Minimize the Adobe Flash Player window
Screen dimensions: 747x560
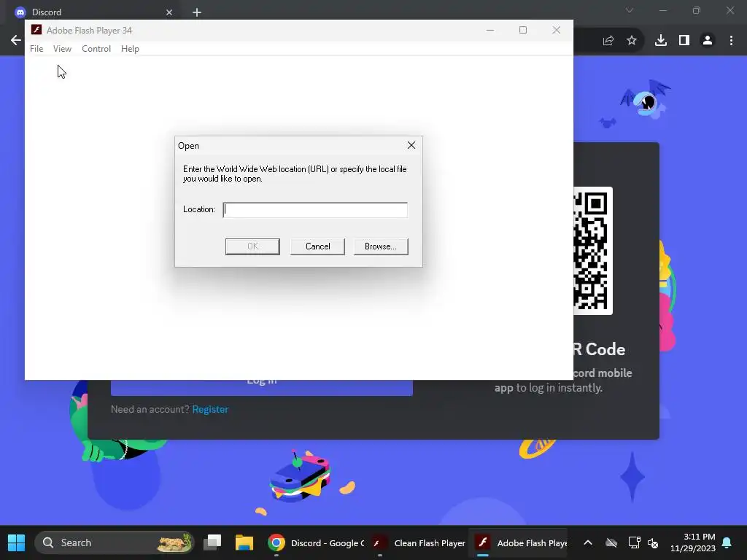click(x=489, y=30)
